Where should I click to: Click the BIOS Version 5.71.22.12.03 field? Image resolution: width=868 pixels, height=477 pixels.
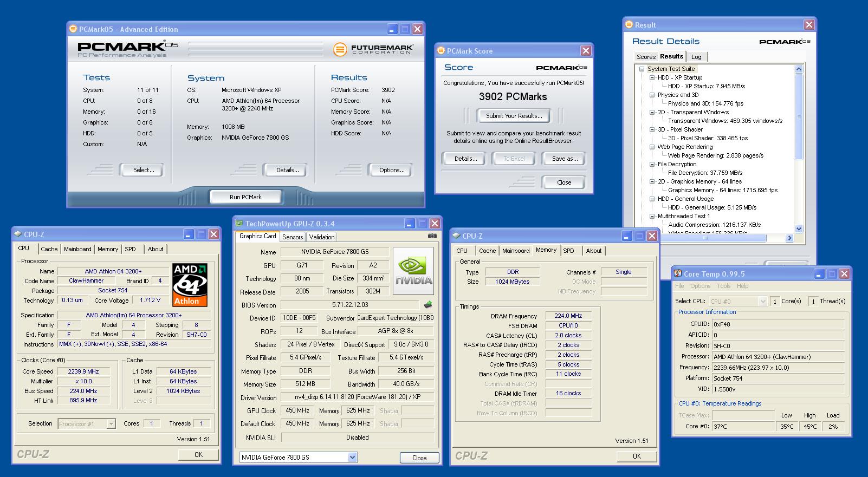click(349, 305)
